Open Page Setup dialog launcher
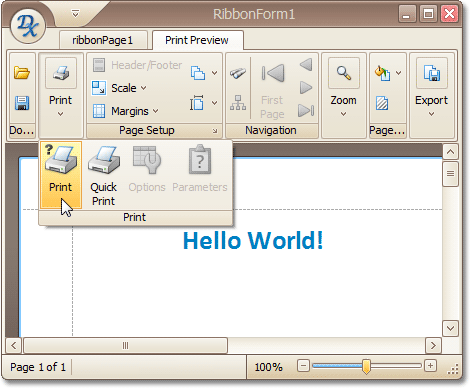This screenshot has width=470, height=388. (x=215, y=131)
